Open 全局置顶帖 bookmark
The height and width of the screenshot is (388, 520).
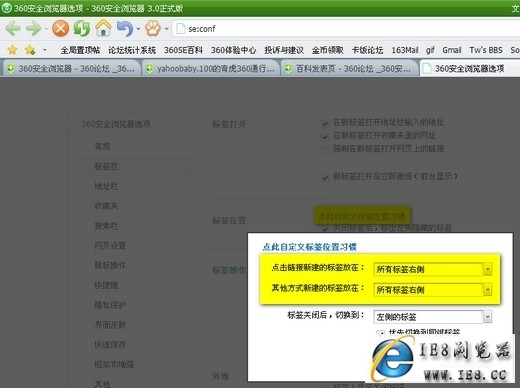click(x=80, y=50)
